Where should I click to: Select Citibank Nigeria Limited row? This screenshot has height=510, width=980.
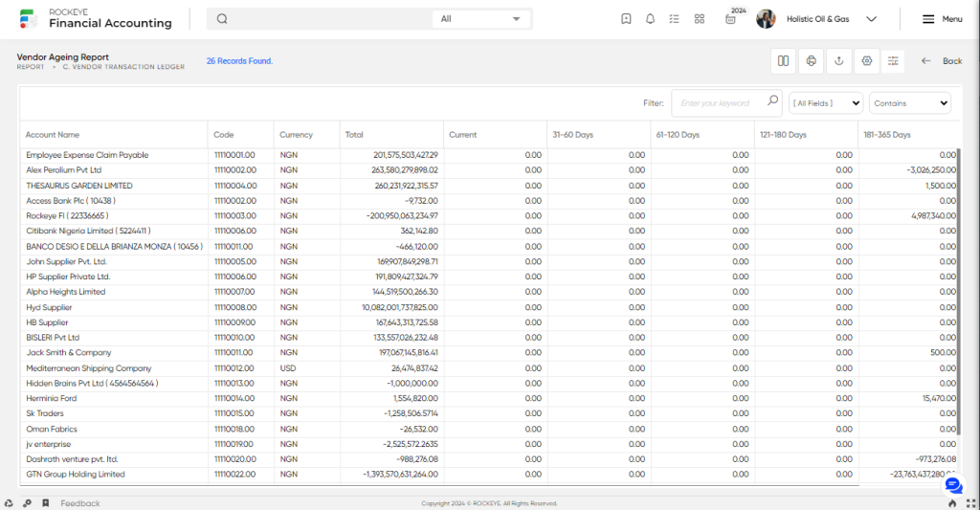[x=489, y=231]
